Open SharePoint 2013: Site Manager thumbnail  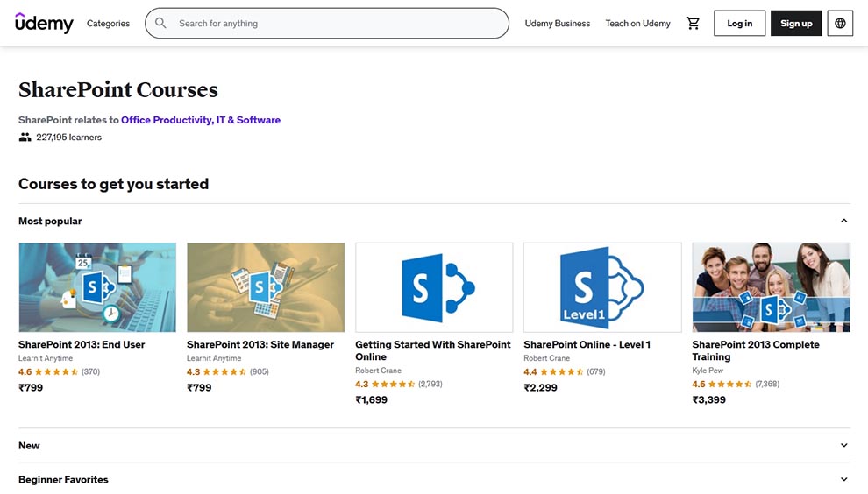tap(266, 287)
